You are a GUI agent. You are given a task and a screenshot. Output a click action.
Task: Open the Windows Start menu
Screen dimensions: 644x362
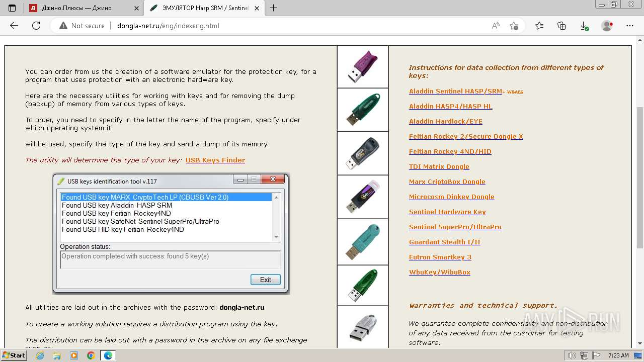coord(14,355)
